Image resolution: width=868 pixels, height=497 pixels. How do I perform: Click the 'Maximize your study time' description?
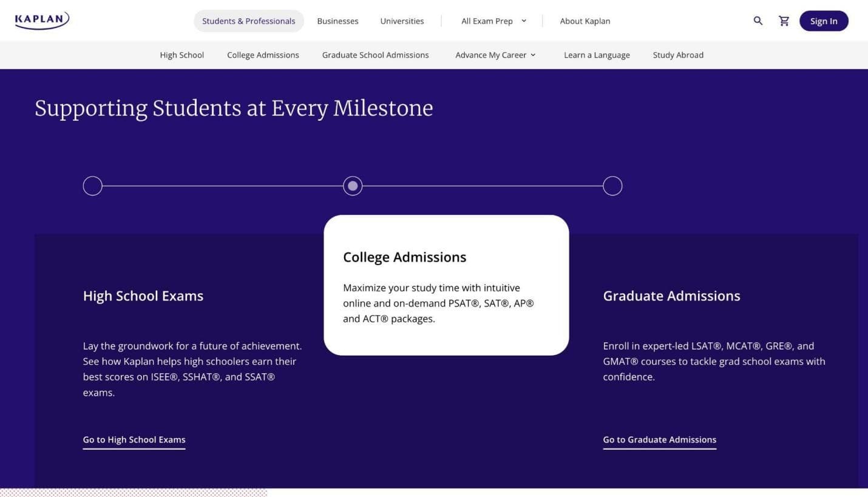click(438, 303)
